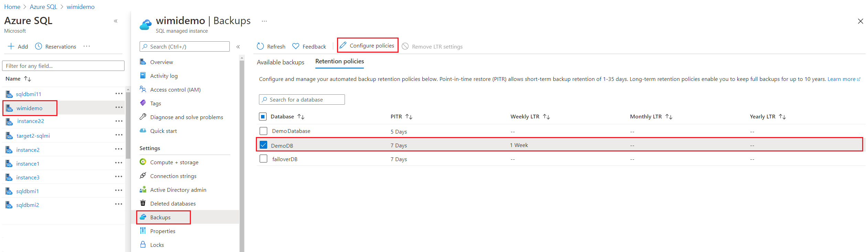The height and width of the screenshot is (252, 868).
Task: Click the Connection strings icon
Action: (x=143, y=176)
